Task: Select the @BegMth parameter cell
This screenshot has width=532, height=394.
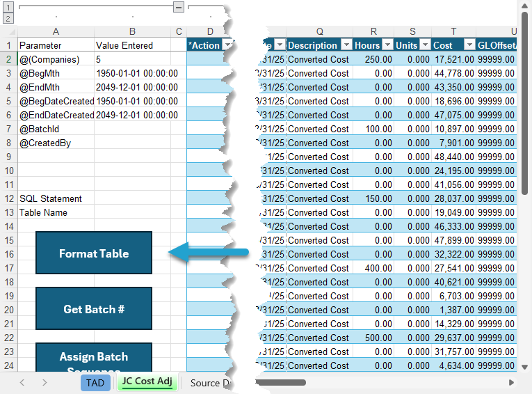Action: (x=56, y=73)
